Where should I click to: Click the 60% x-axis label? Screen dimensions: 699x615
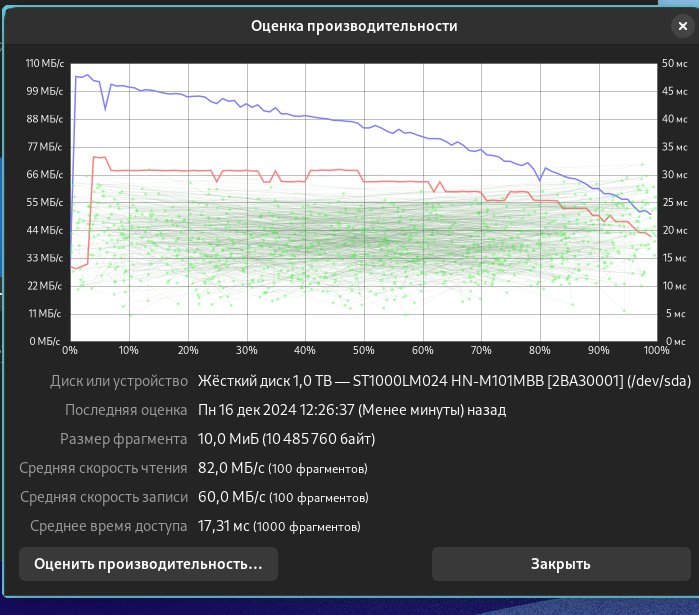pyautogui.click(x=423, y=350)
